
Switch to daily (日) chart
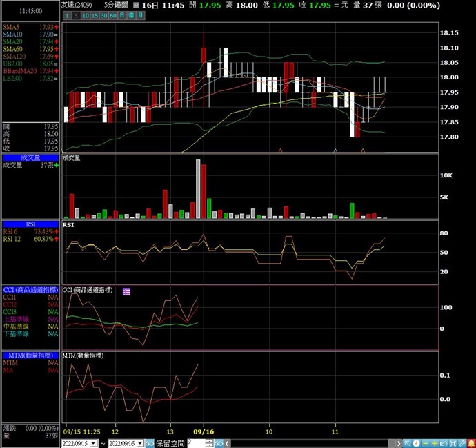click(122, 15)
